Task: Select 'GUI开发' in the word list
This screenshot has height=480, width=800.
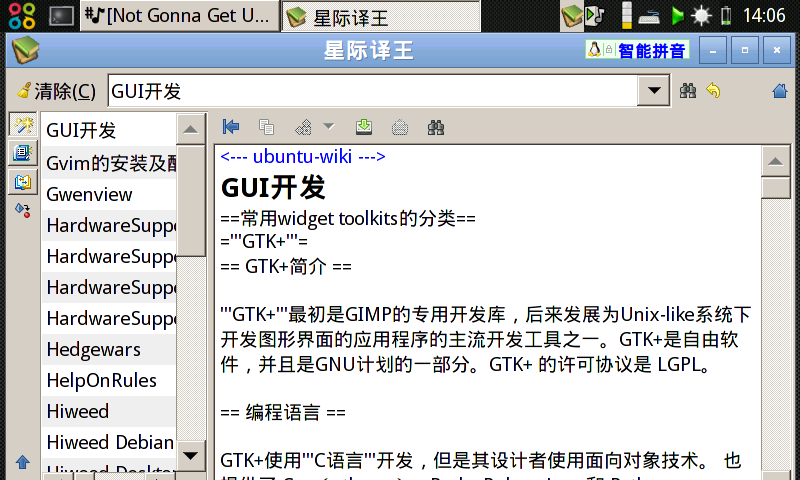Action: click(x=109, y=131)
